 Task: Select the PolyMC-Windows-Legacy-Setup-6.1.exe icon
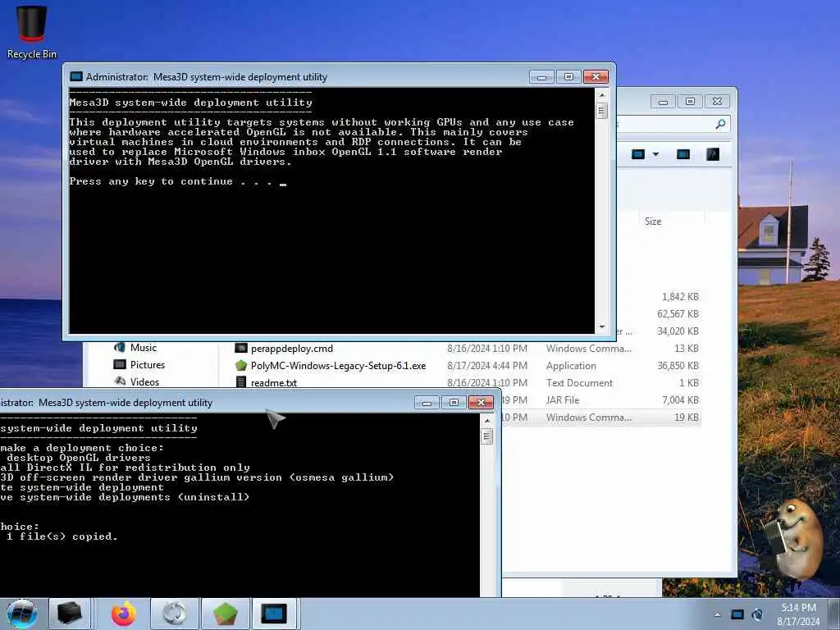(241, 365)
